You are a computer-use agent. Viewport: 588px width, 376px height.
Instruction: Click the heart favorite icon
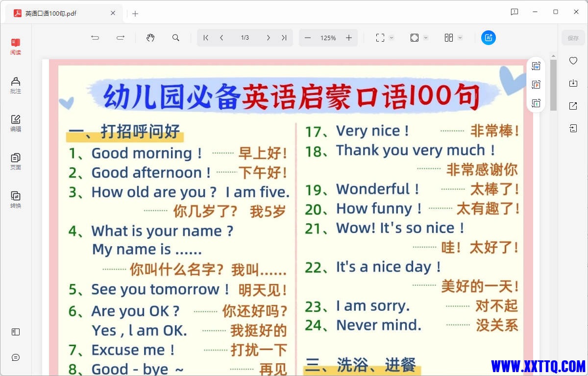573,61
